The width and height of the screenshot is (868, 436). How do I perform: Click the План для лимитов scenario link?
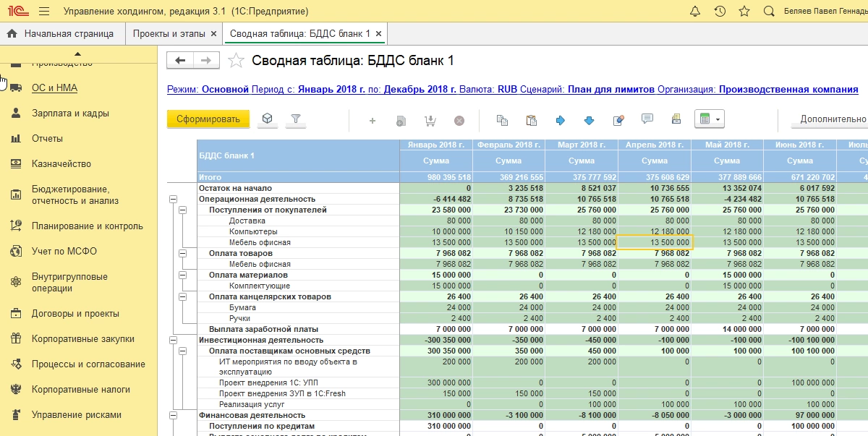coord(611,90)
